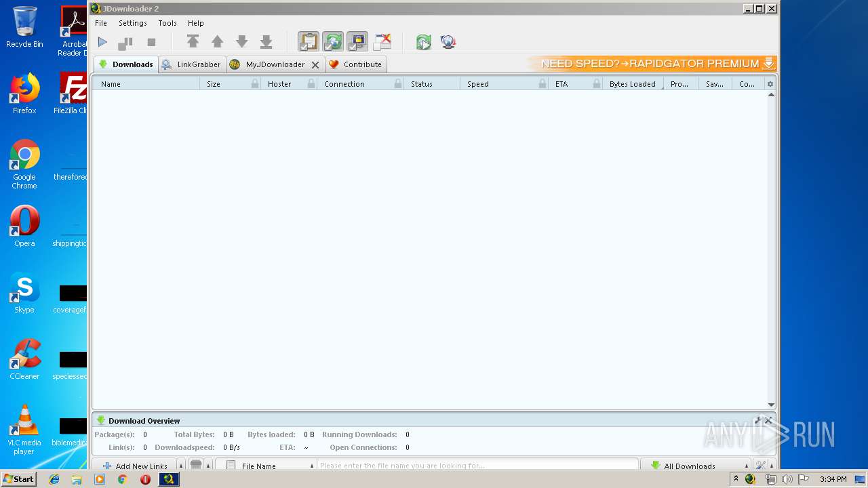Open Windows Explorer from the taskbar
This screenshot has height=488, width=868.
tap(77, 479)
